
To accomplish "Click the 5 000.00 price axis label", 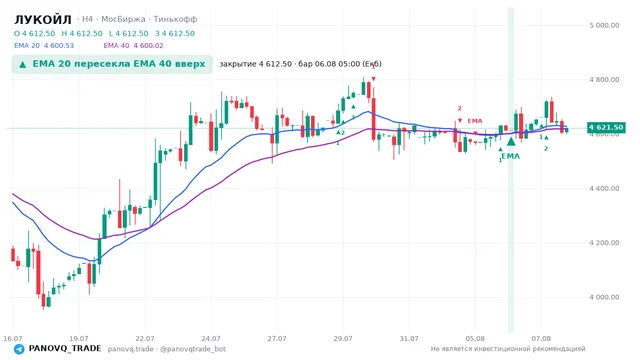I will click(604, 25).
